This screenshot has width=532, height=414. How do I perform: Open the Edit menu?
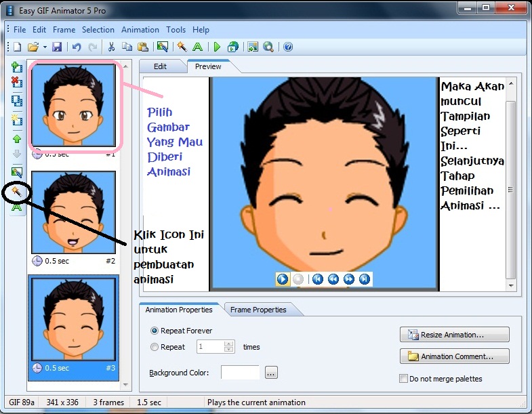39,30
